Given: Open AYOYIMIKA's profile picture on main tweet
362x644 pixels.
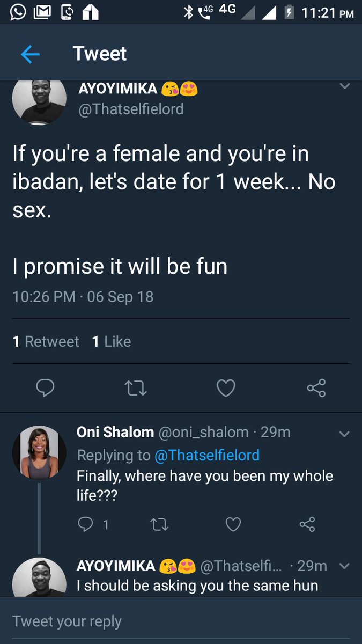Looking at the screenshot, I should tap(39, 101).
